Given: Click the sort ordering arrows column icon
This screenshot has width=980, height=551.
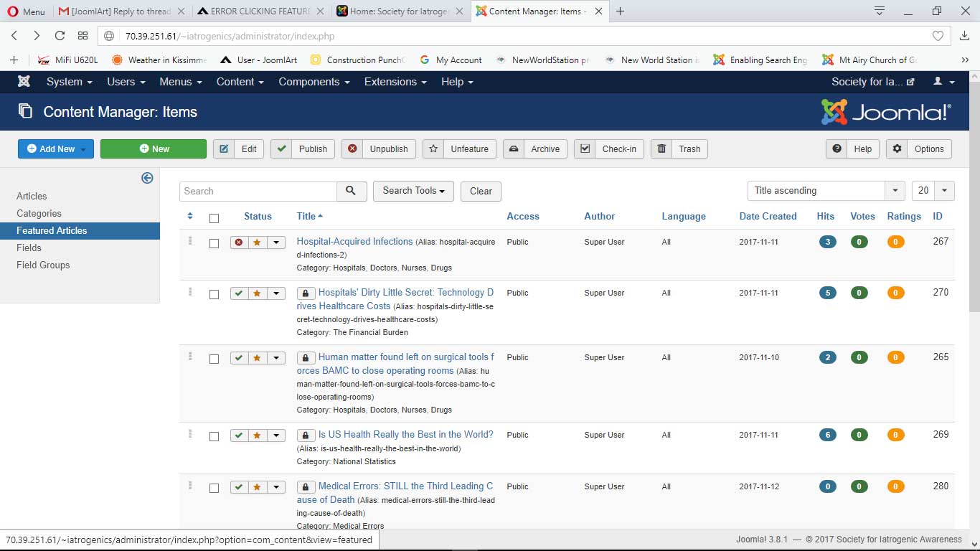Looking at the screenshot, I should coord(190,216).
